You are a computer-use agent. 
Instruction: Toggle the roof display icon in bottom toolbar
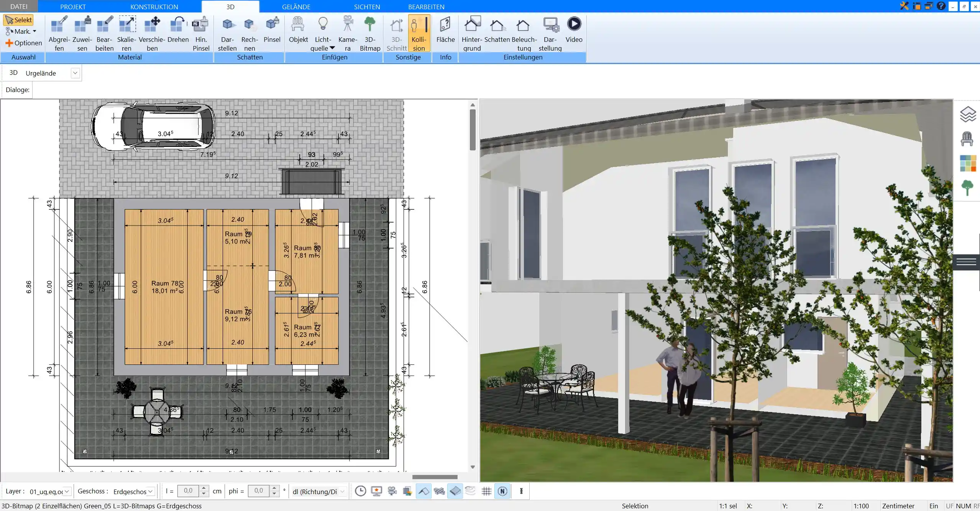click(x=423, y=491)
